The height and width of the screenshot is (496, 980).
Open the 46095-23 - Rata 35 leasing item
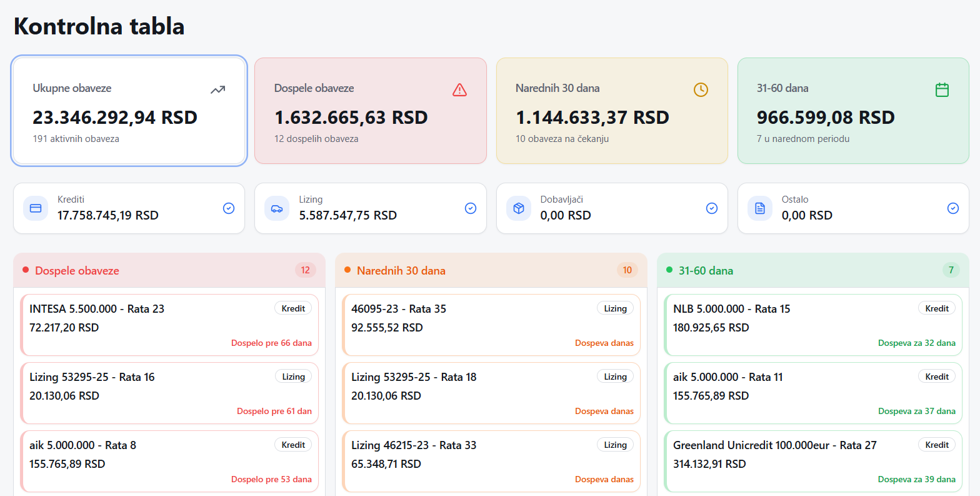coord(491,325)
